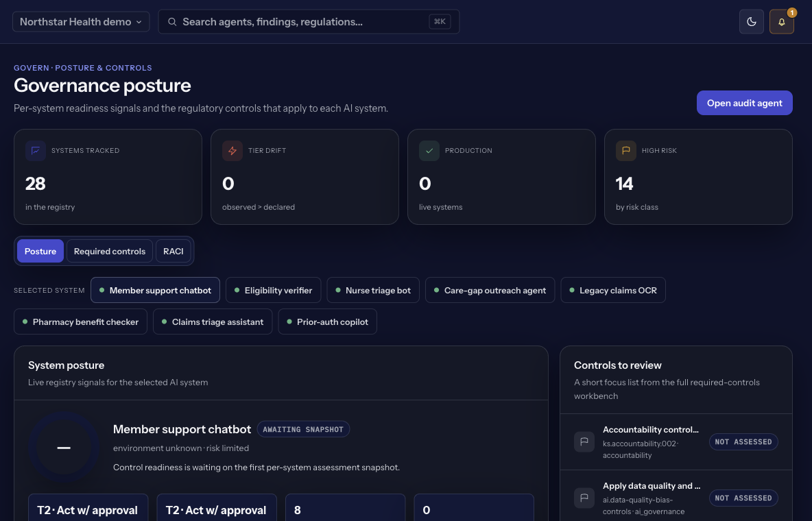Click the readiness score ring gauge

(64, 448)
